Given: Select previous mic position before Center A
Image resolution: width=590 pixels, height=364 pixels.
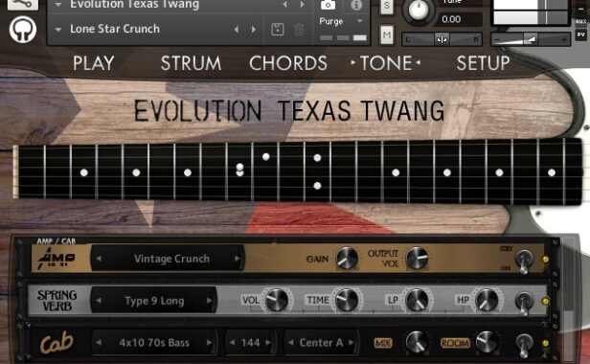Looking at the screenshot, I should pyautogui.click(x=291, y=343).
